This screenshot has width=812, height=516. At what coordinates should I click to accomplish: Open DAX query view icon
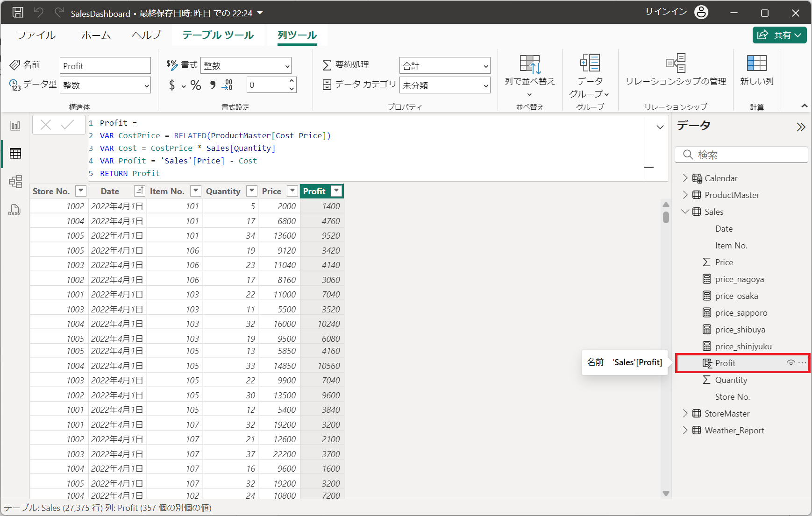(x=14, y=210)
